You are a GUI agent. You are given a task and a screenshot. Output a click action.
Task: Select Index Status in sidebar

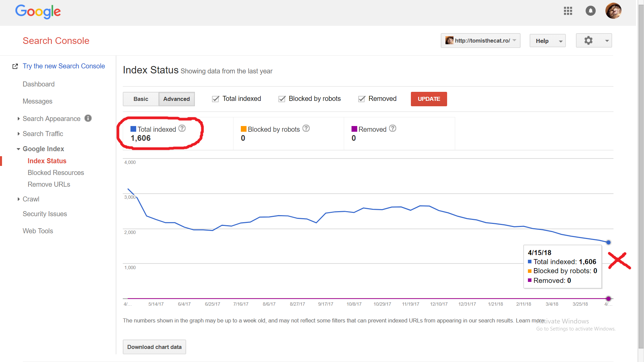click(x=47, y=161)
